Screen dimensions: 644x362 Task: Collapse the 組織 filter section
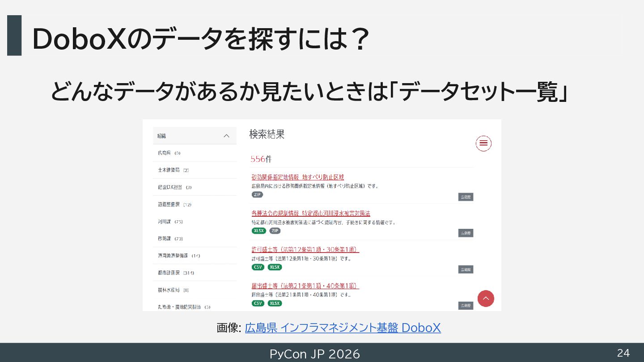point(195,136)
